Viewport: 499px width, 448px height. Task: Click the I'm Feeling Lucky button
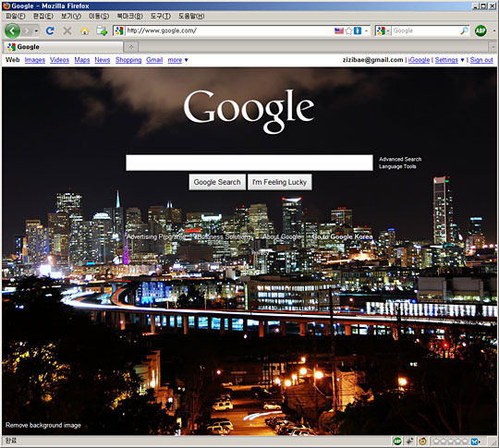click(x=279, y=182)
